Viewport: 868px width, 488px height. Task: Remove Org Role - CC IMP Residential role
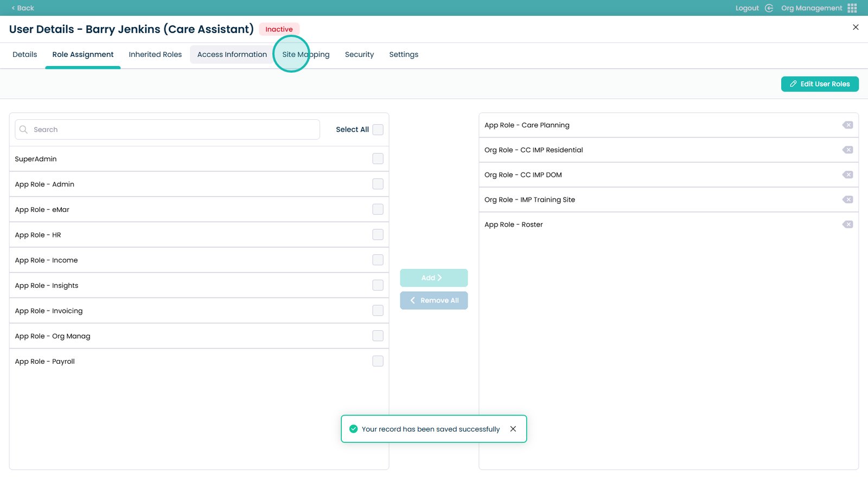pos(847,150)
